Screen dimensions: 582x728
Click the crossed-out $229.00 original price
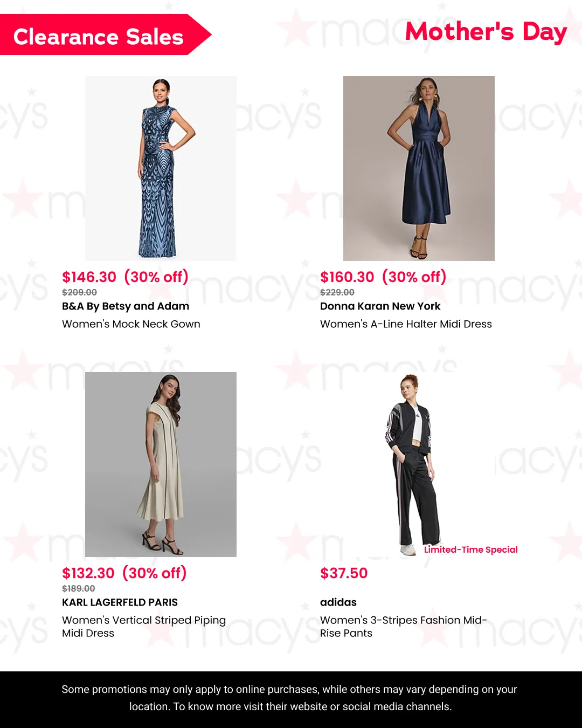coord(337,292)
